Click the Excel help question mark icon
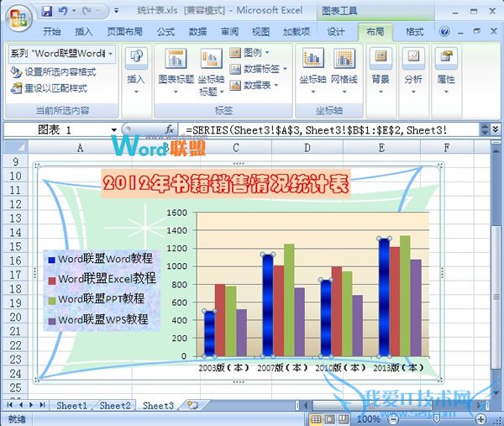504x426 pixels. [444, 31]
